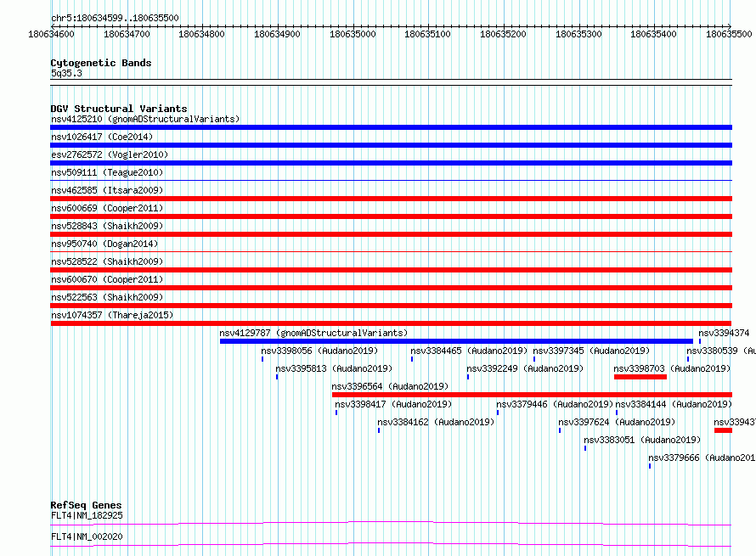Viewport: 756px width, 556px height.
Task: Select the esv2762572 (Vogler2010) variant label
Action: (x=110, y=154)
